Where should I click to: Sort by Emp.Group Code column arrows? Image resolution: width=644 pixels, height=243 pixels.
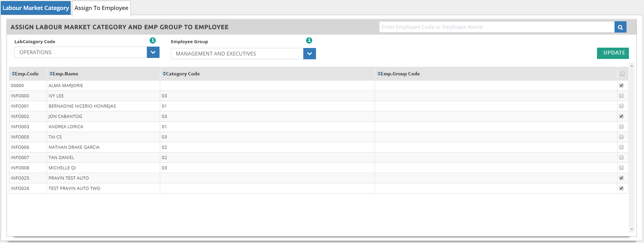click(379, 74)
